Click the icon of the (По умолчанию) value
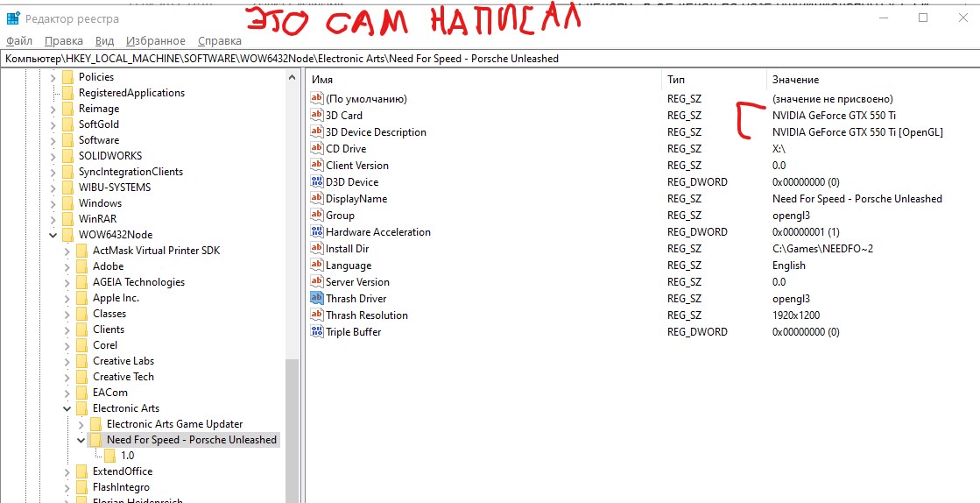Image resolution: width=980 pixels, height=503 pixels. 317,99
